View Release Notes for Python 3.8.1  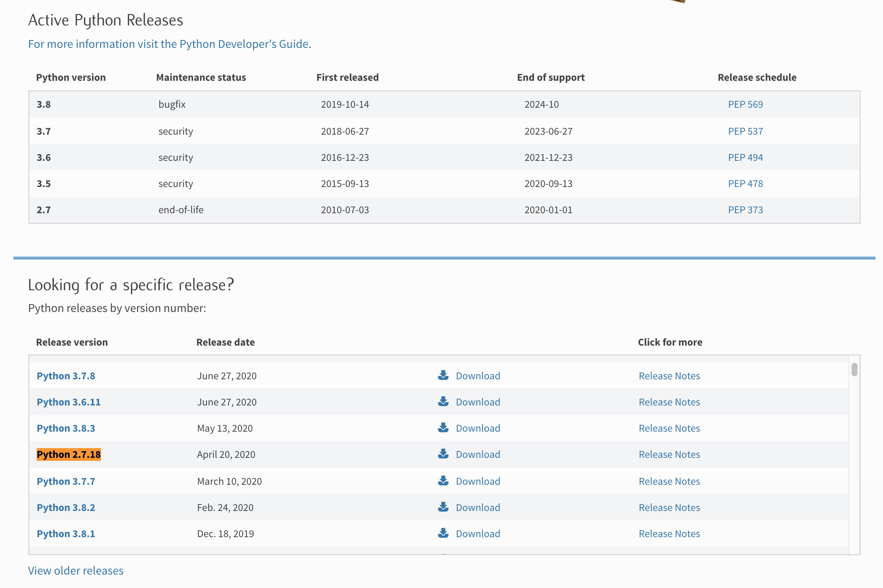(669, 534)
